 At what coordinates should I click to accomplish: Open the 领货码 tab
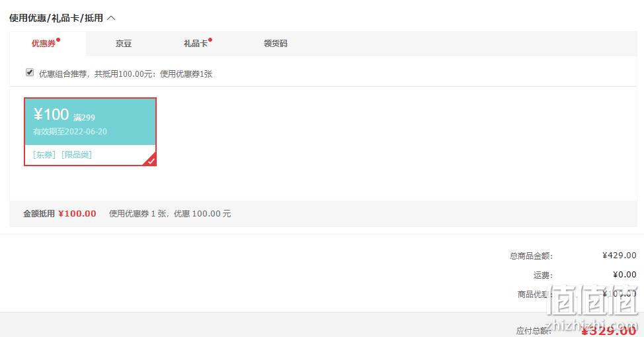click(276, 44)
